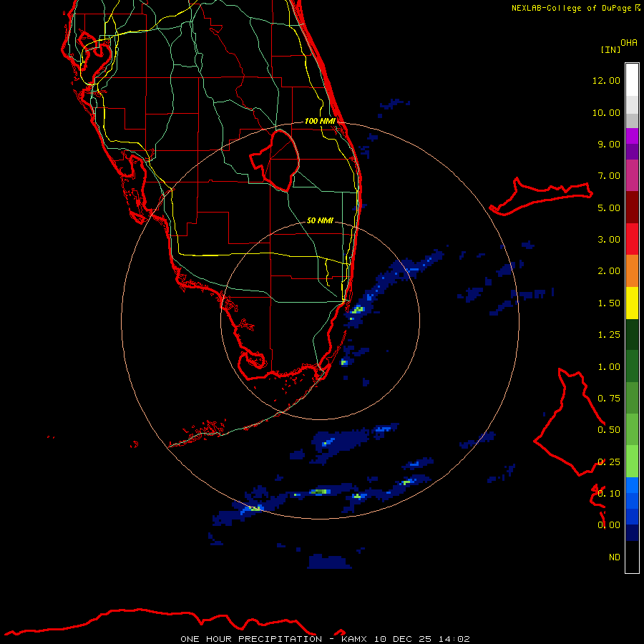Viewport: 644px width, 644px height.
Task: Select the "5.00" legend value
Action: (x=609, y=208)
